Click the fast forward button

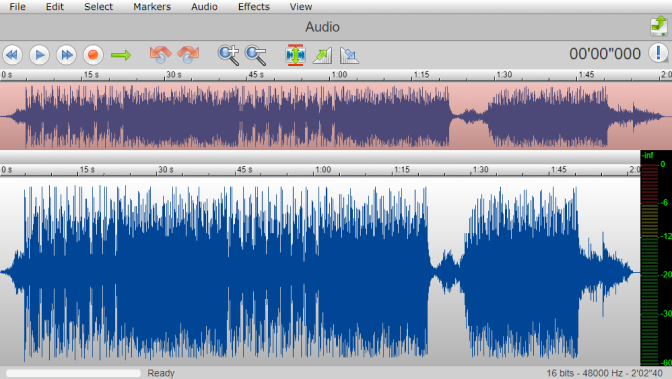(x=66, y=55)
